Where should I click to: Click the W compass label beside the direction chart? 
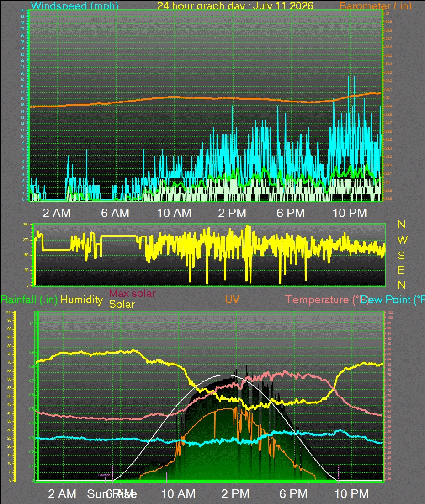(x=402, y=240)
